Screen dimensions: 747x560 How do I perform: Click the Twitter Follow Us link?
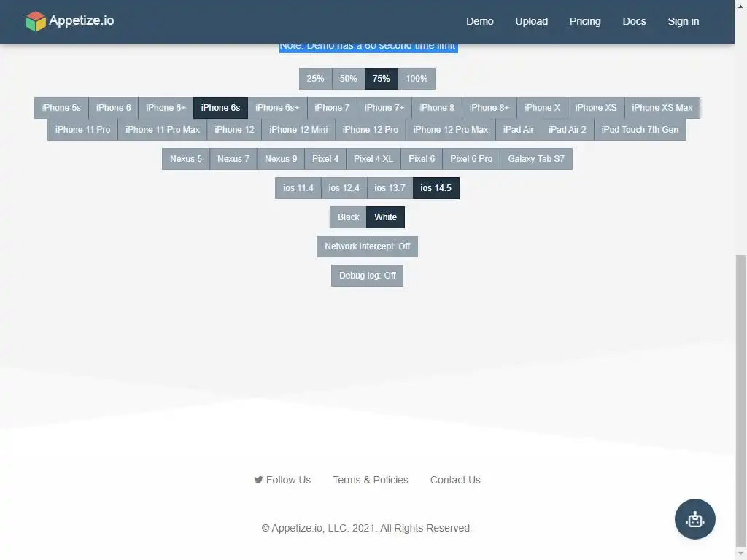click(282, 480)
